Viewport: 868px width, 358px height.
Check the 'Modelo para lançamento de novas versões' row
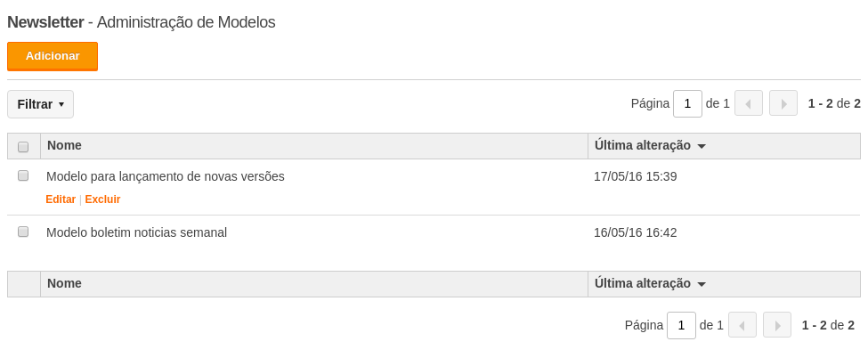tap(23, 175)
